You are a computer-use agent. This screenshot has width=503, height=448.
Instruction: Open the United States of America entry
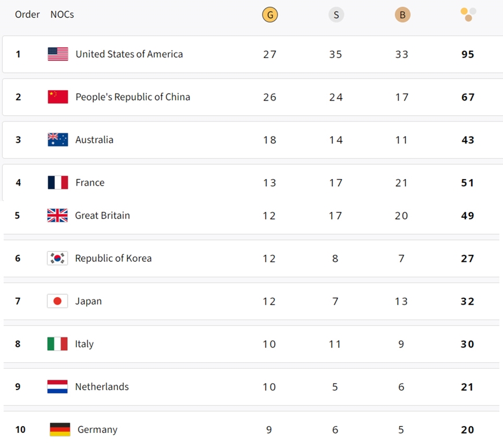[x=129, y=54]
